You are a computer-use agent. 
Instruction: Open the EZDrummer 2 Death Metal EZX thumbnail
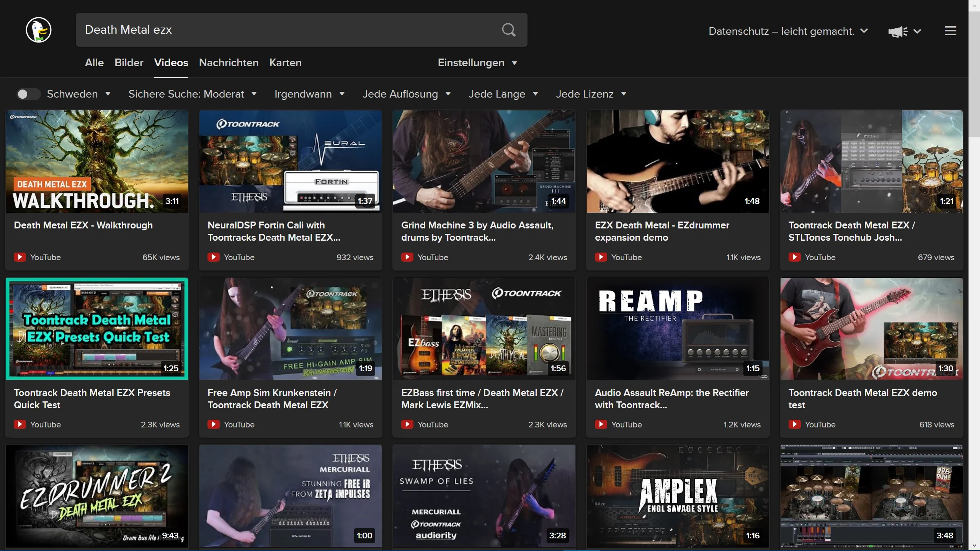97,496
